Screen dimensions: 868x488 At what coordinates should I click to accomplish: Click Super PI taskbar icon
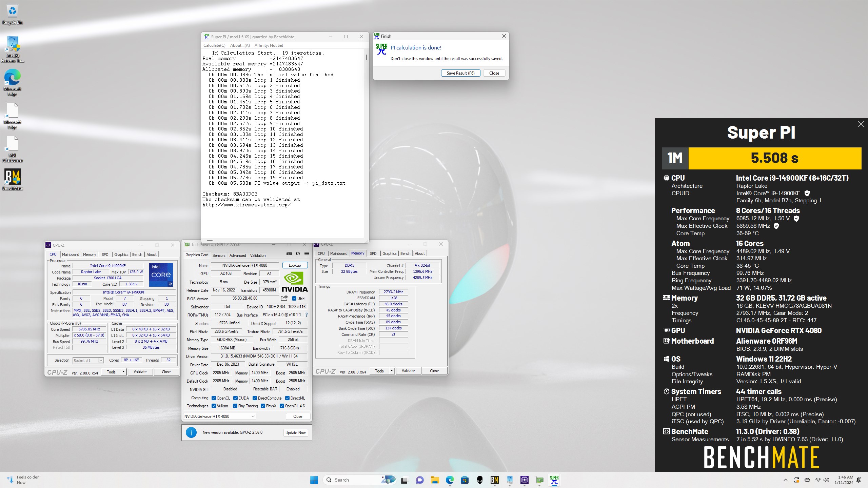coord(554,480)
